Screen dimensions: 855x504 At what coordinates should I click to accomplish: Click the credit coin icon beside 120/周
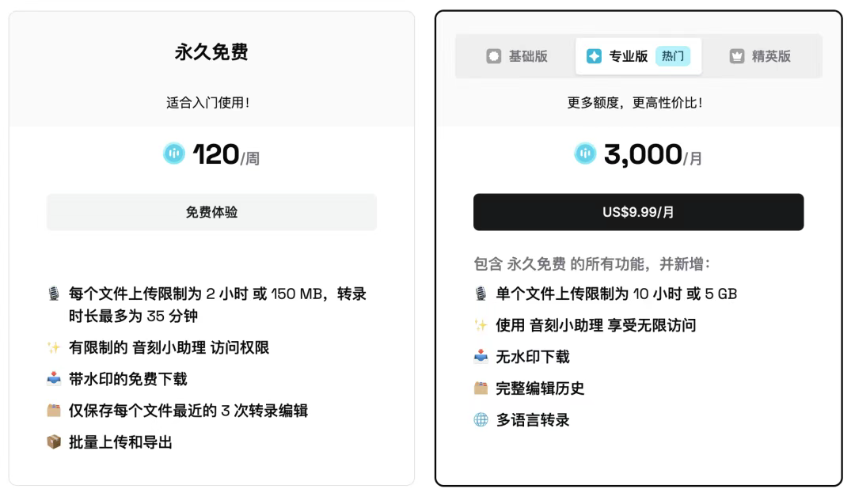click(x=174, y=153)
